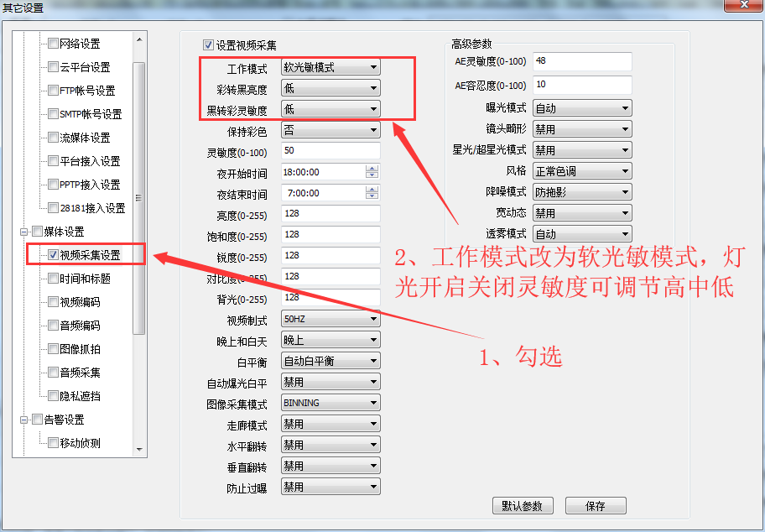Viewport: 765px width, 532px height.
Task: Select 图像抓拍 in the settings tree
Action: coord(80,349)
